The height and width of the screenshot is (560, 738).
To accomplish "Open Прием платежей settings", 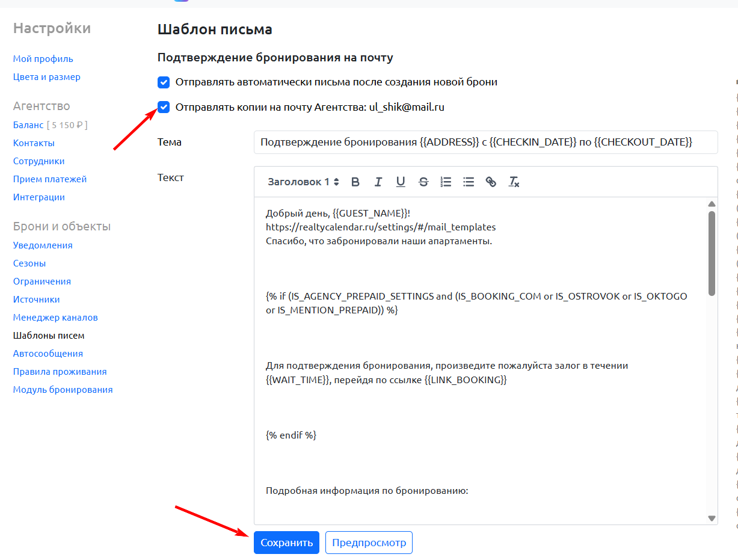I will 50,179.
